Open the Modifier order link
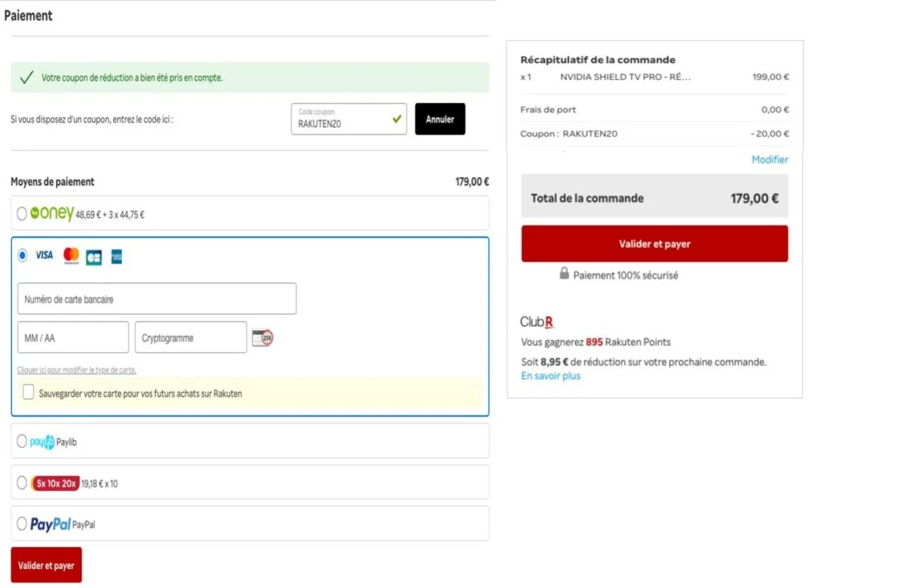This screenshot has height=588, width=908. 770,160
